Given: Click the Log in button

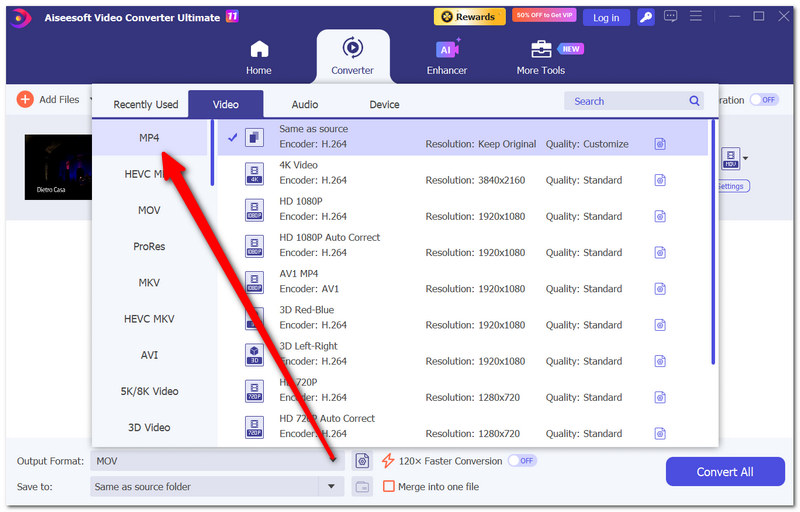Looking at the screenshot, I should (x=606, y=18).
